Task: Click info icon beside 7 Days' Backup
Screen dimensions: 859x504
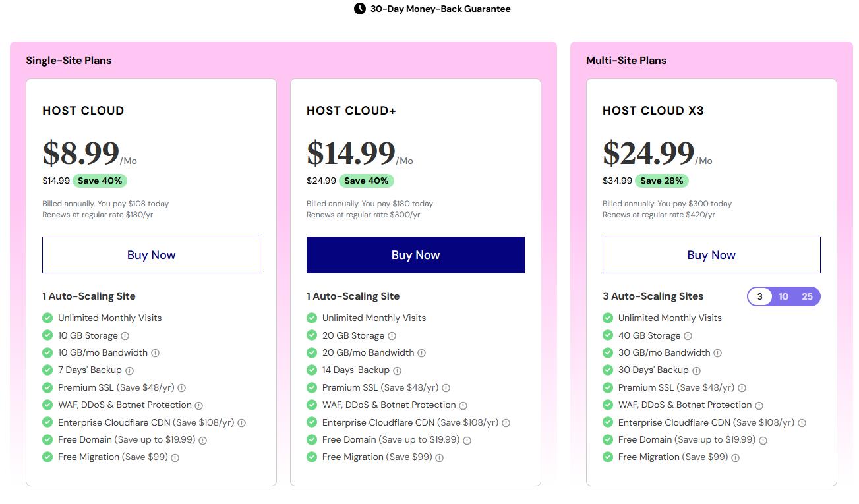Action: [x=129, y=371]
